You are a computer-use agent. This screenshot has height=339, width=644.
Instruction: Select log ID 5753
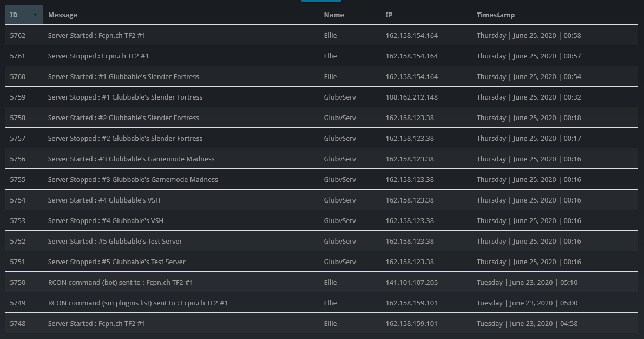(18, 220)
